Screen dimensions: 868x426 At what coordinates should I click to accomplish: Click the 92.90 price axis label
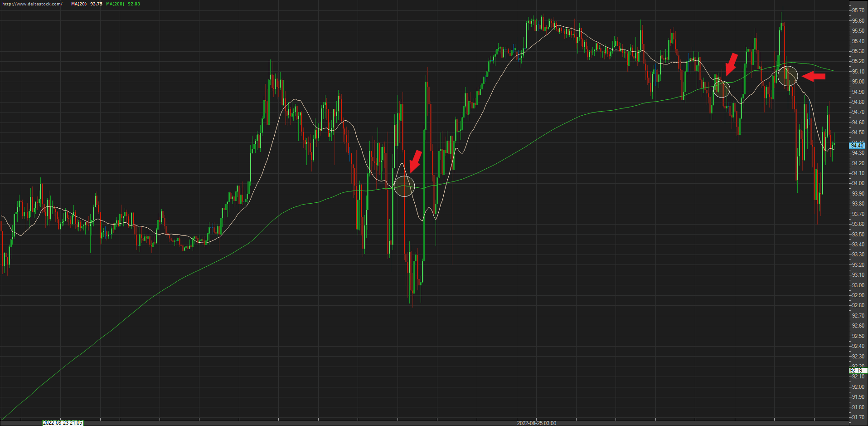click(858, 295)
